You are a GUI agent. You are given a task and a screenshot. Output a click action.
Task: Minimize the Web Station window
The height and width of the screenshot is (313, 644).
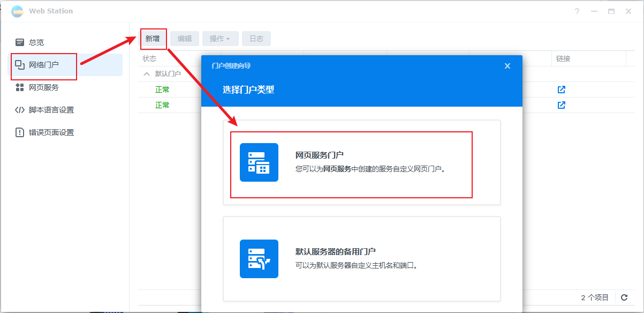pos(593,11)
